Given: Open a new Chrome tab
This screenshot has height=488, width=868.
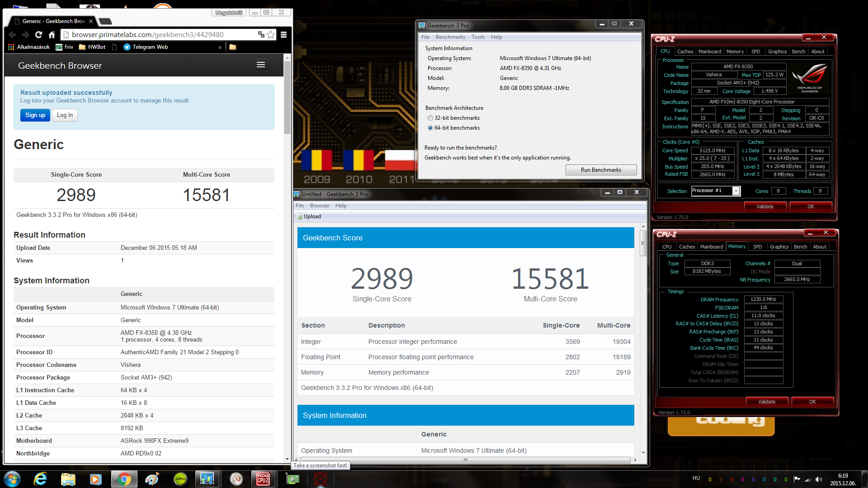Looking at the screenshot, I should (105, 21).
